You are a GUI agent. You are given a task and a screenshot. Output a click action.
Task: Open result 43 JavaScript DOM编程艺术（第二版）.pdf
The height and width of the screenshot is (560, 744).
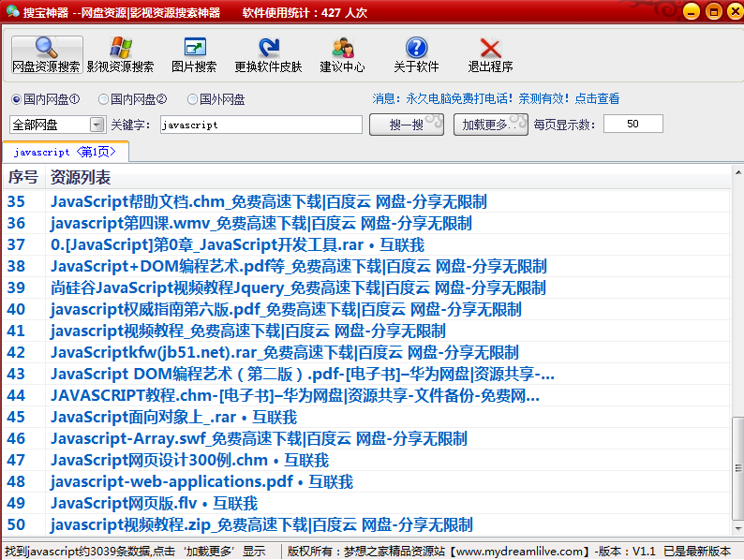point(303,374)
